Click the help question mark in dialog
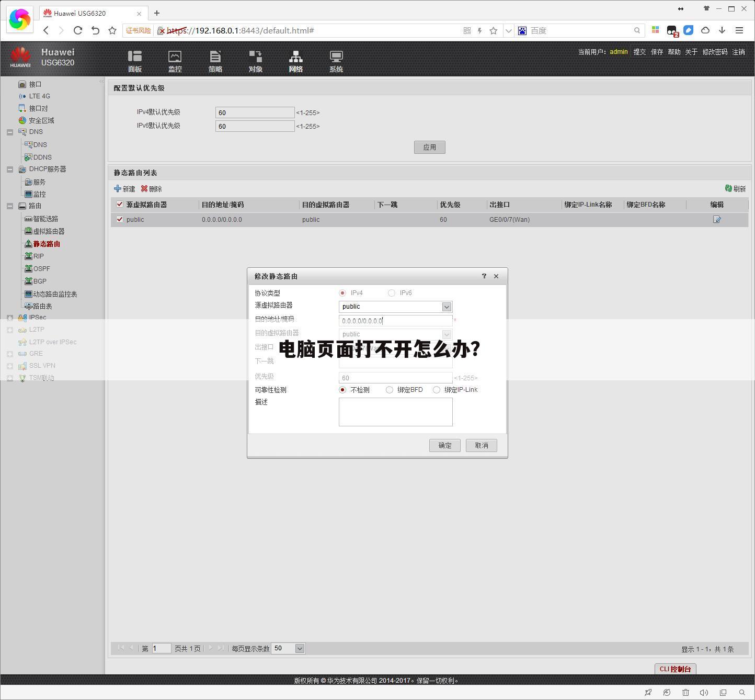The width and height of the screenshot is (755, 700). pos(484,276)
